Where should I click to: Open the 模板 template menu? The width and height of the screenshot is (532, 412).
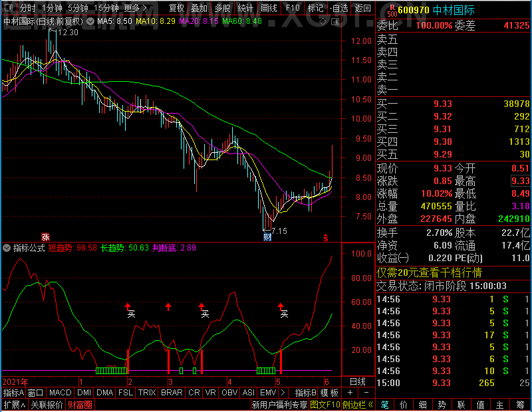329,393
